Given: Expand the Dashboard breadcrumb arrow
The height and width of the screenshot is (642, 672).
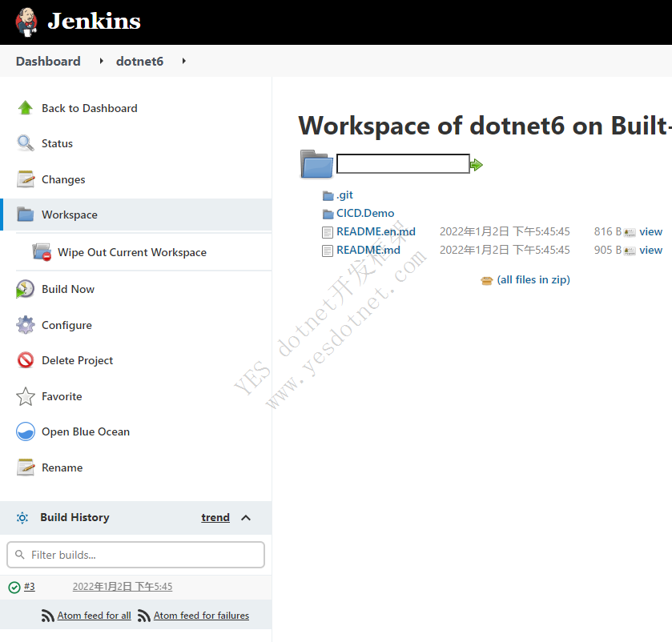Looking at the screenshot, I should point(101,61).
